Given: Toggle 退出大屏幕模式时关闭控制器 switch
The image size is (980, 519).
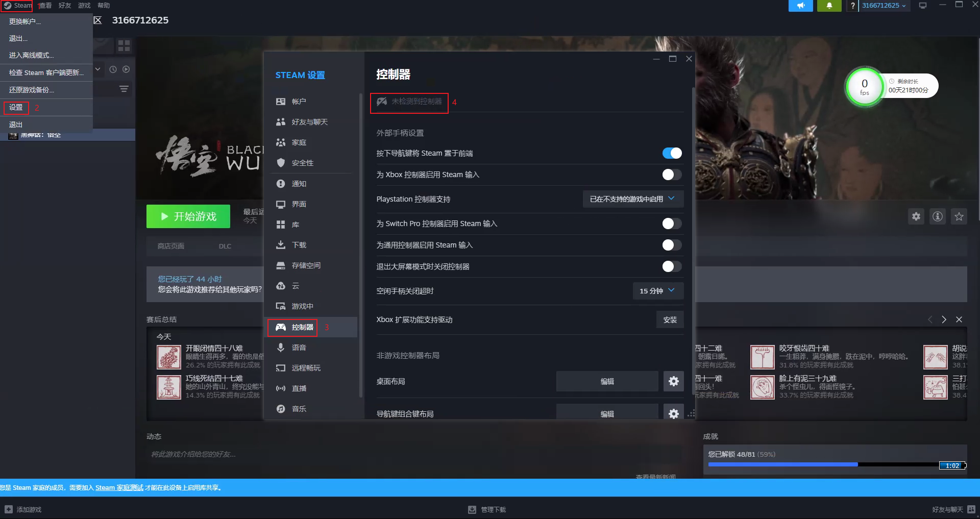Looking at the screenshot, I should 672,266.
